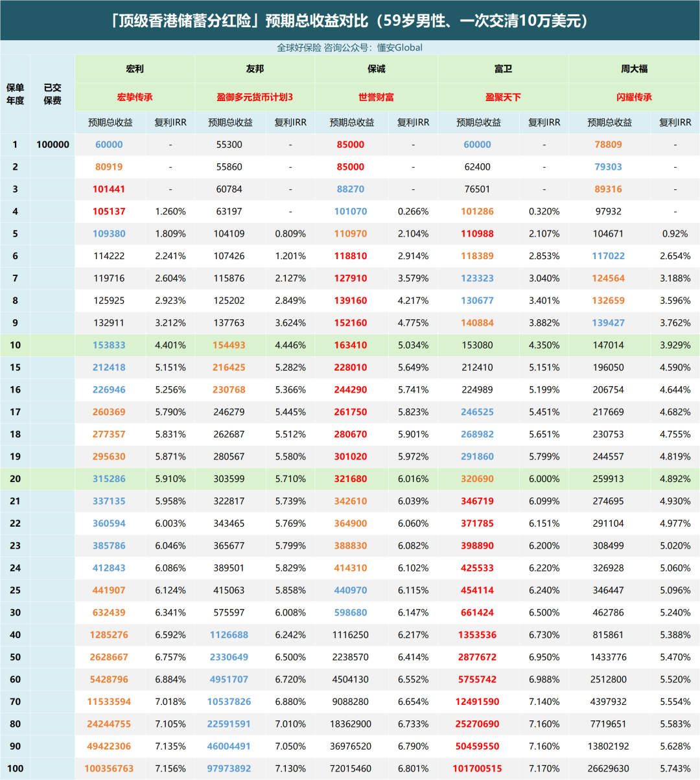Select the 宏利 company header cell
Screen dimensions: 700x780
pyautogui.click(x=135, y=69)
